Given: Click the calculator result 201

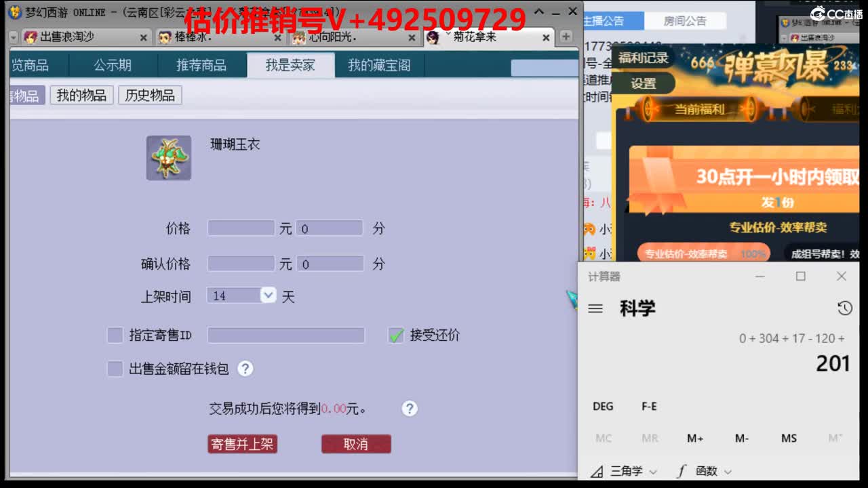Looking at the screenshot, I should coord(833,364).
